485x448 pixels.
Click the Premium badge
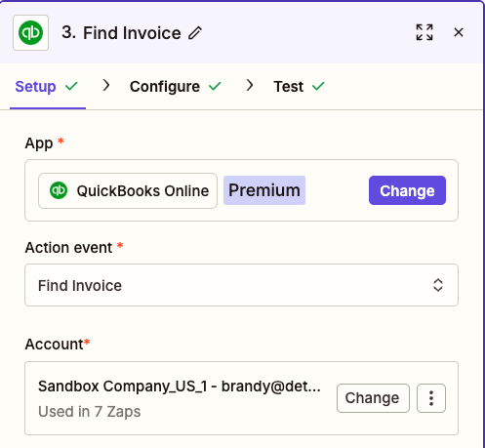click(264, 190)
